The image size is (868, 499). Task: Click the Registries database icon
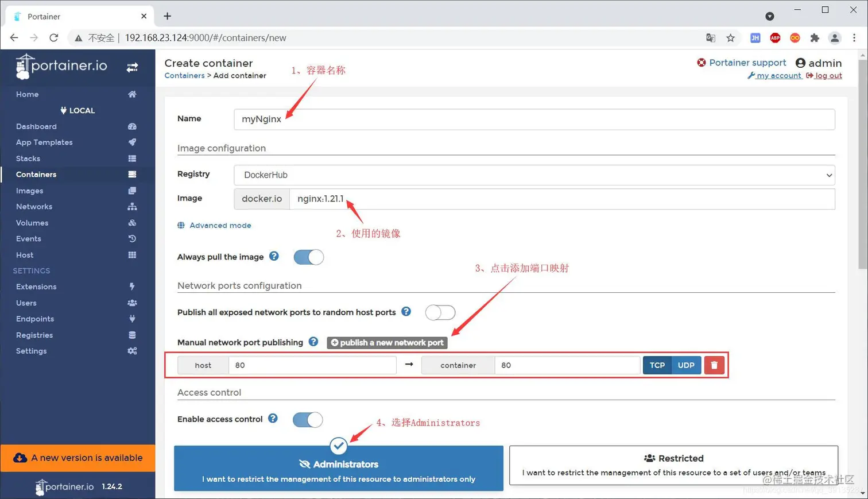pos(132,335)
